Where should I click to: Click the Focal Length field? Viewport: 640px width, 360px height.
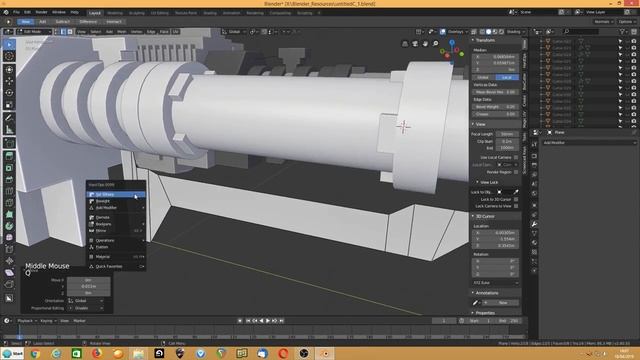507,134
